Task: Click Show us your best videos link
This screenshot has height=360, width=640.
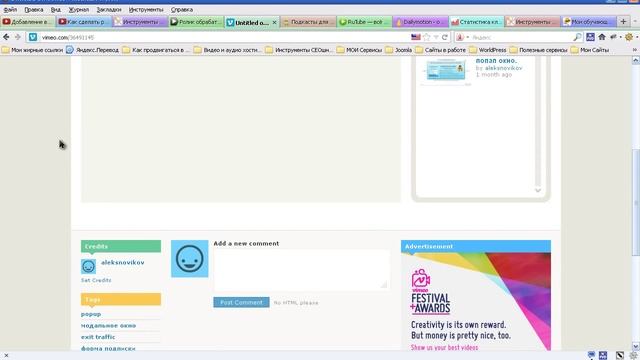Action: tap(444, 347)
